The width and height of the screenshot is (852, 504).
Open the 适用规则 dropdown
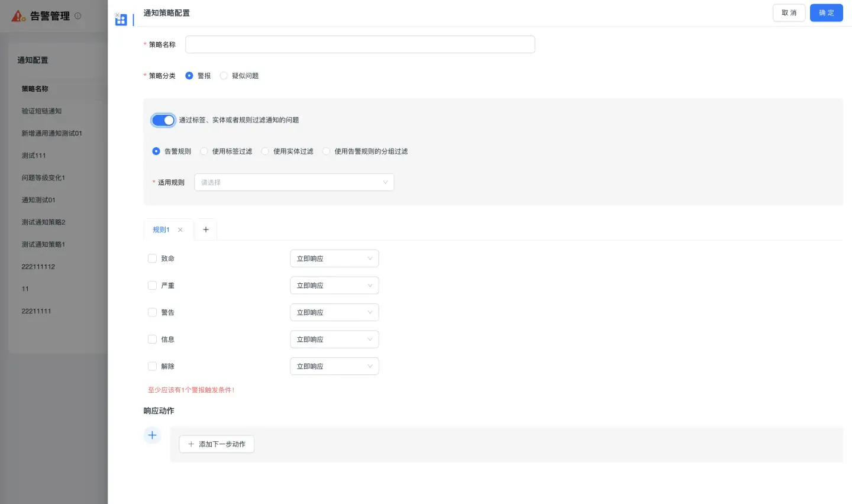tap(294, 182)
